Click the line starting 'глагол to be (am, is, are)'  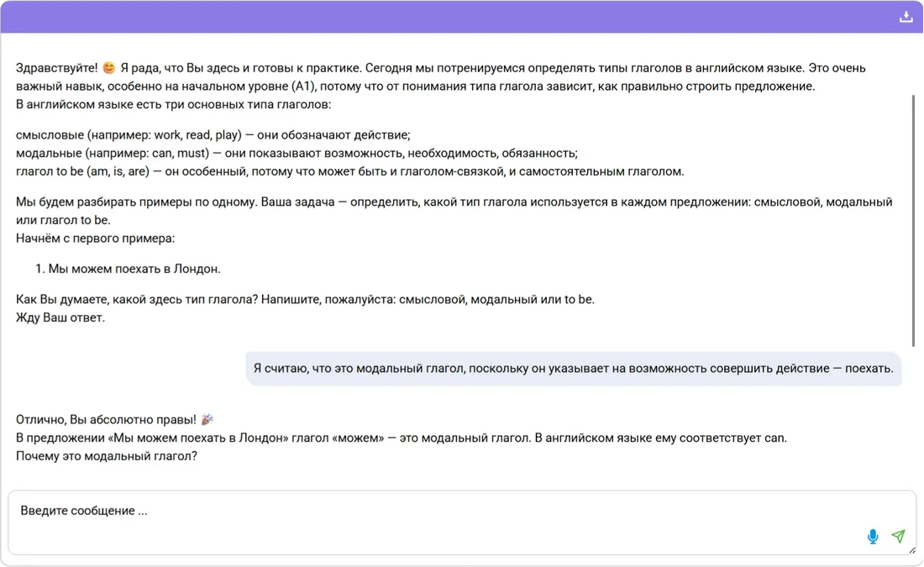click(x=350, y=171)
